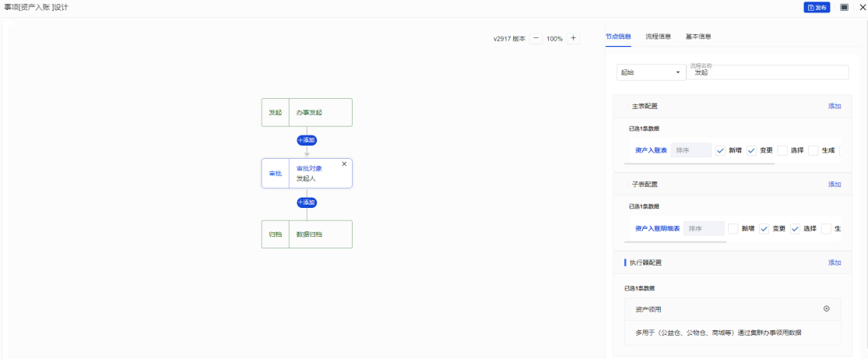Open the 基本信息 tab
868x359 pixels.
[x=698, y=37]
